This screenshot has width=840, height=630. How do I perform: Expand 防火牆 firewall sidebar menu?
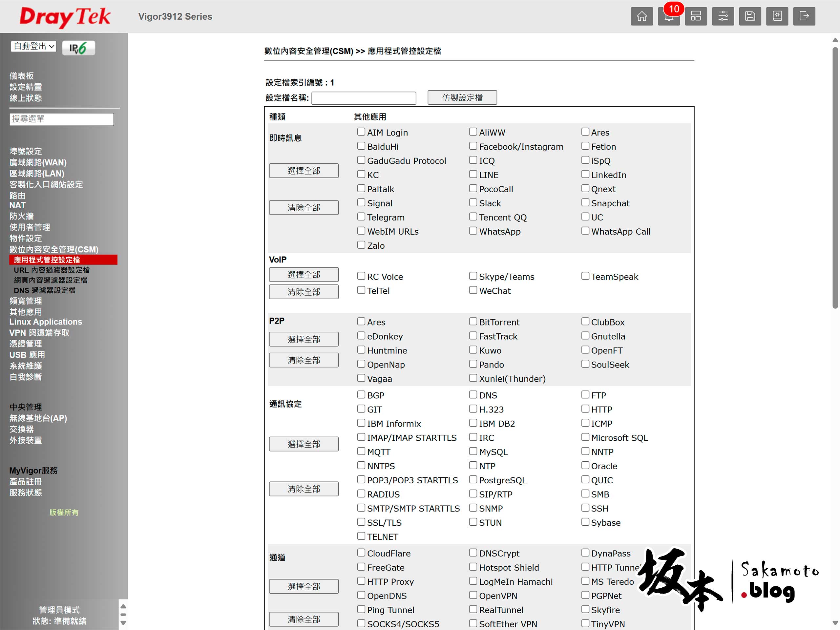(x=22, y=216)
